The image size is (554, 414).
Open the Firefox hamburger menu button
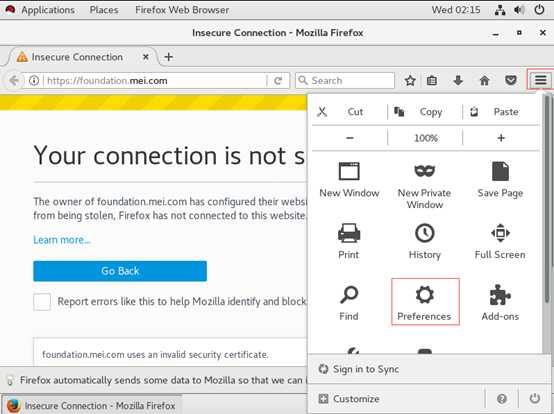tap(540, 80)
